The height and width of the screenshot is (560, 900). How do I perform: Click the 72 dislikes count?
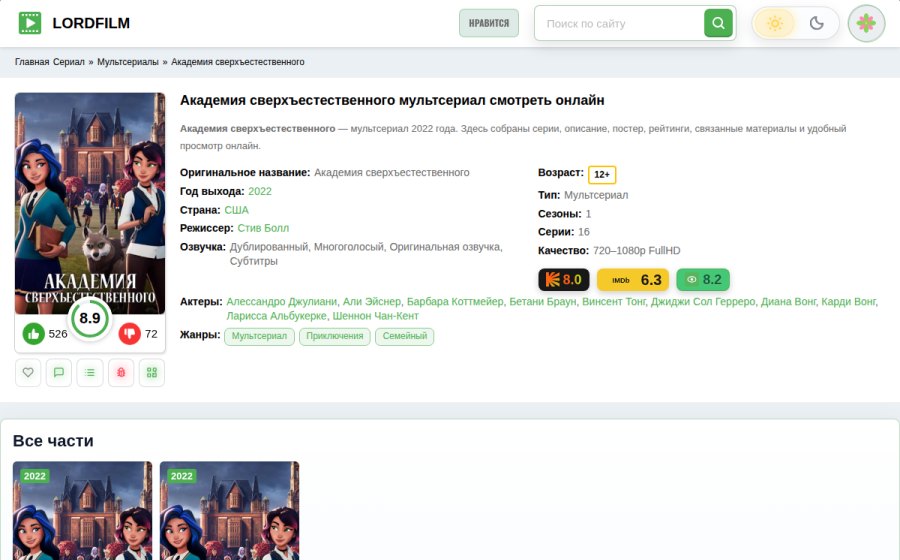coord(151,333)
